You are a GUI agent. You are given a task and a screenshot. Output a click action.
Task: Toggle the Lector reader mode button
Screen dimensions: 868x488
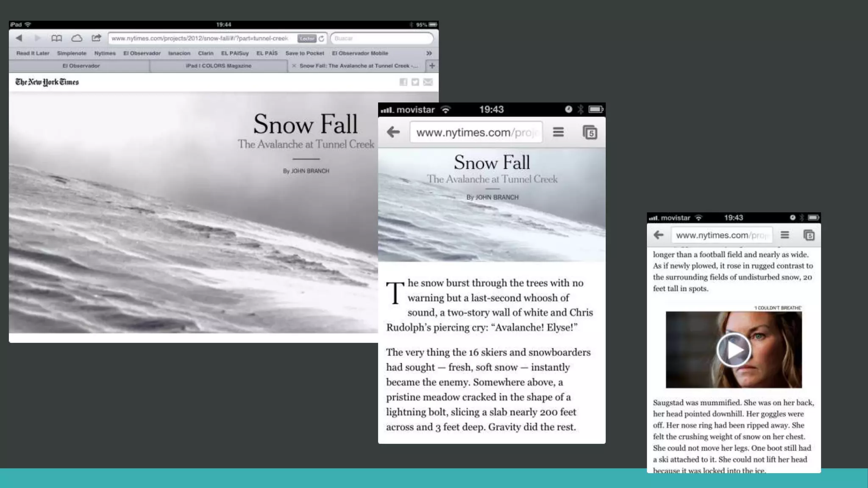[306, 39]
